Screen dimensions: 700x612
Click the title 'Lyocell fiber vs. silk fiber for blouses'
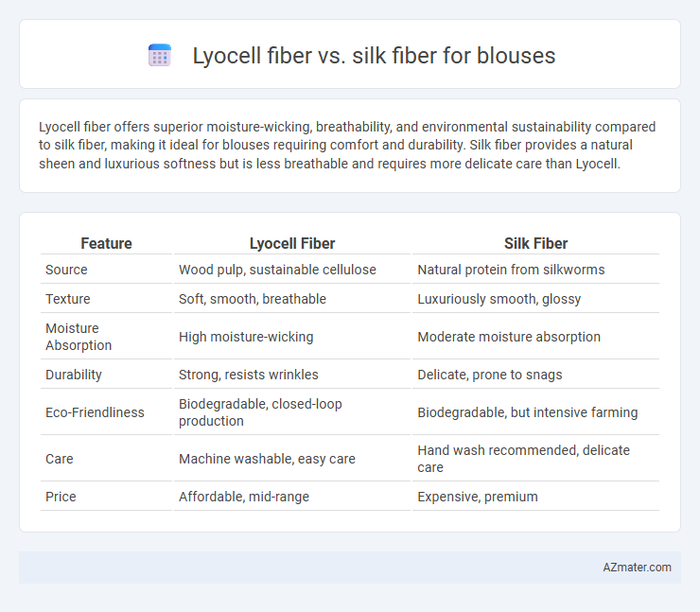pos(374,56)
